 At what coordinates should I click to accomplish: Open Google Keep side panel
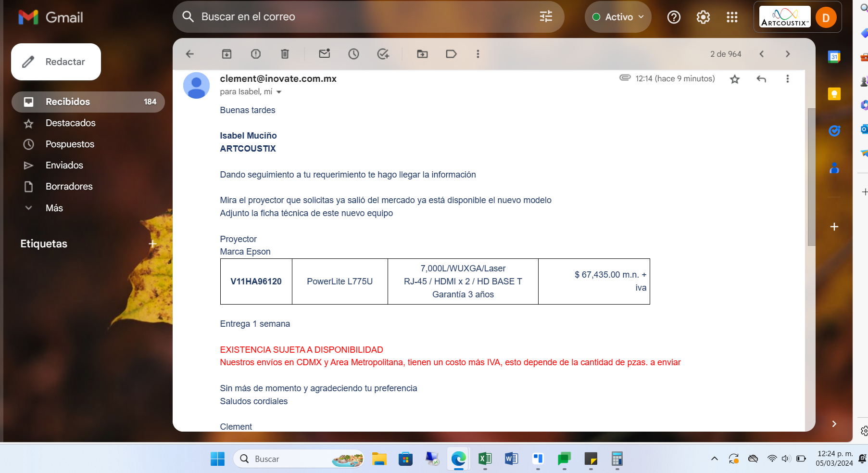(834, 94)
